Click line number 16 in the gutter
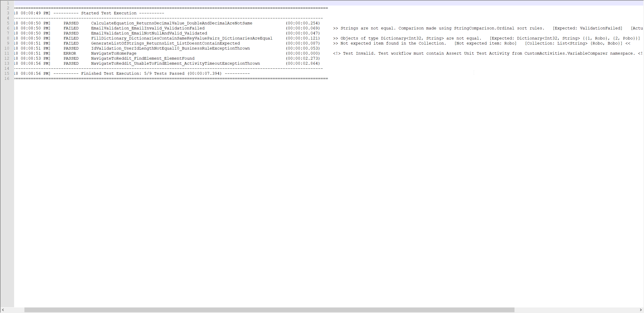Screen dimensions: 644x313 point(7,79)
